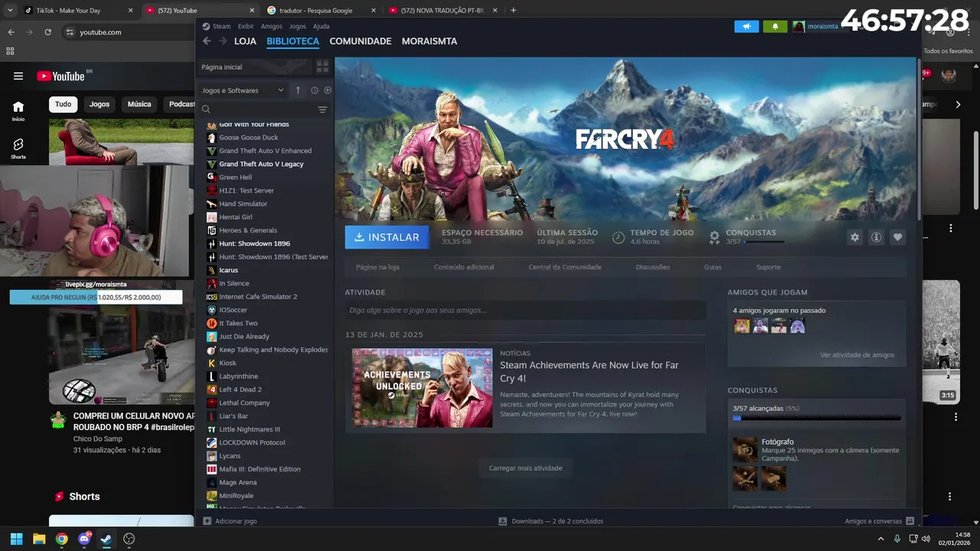This screenshot has height=551, width=980.
Task: Click Steam icon in taskbar
Action: point(106,539)
